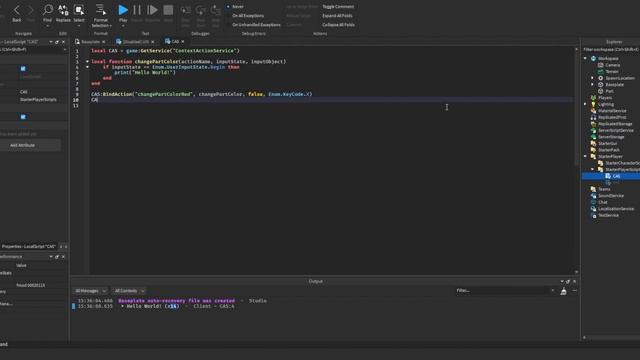Click StarterPlayerScripts parent property value
Screen dimensions: 640x360
click(38, 100)
